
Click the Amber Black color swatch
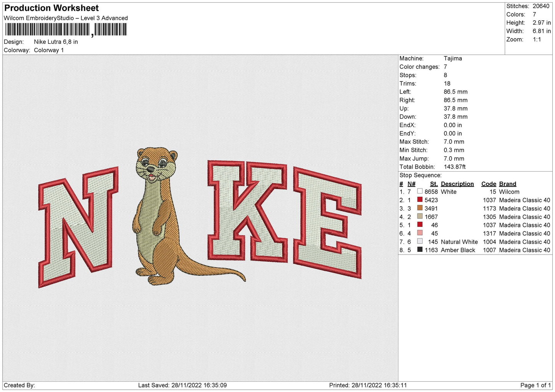[420, 250]
